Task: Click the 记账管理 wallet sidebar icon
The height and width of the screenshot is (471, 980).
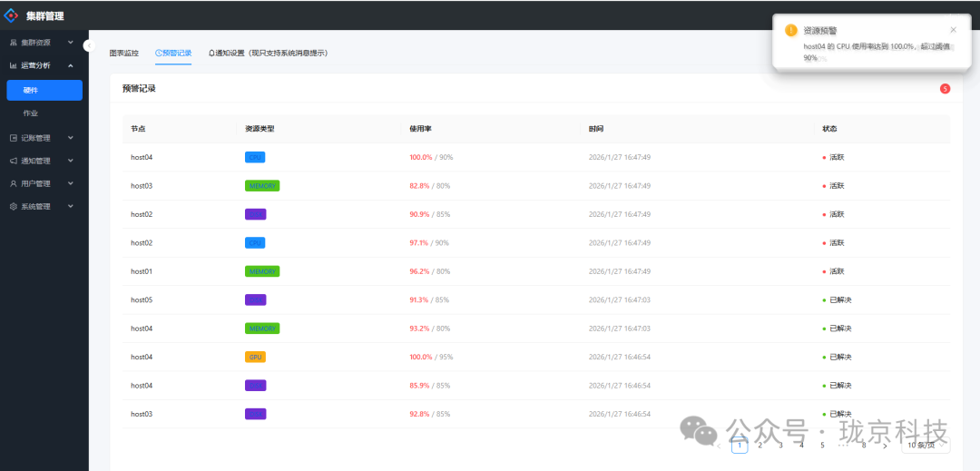Action: (x=13, y=138)
